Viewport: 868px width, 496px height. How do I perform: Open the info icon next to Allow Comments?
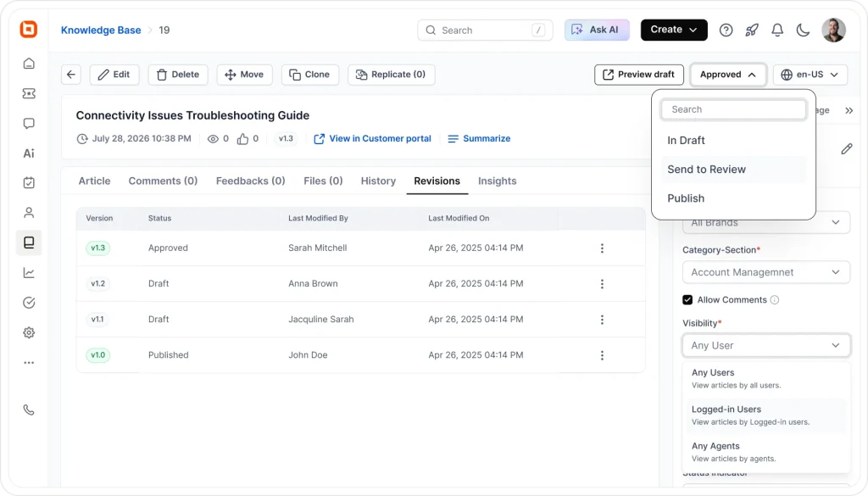775,300
